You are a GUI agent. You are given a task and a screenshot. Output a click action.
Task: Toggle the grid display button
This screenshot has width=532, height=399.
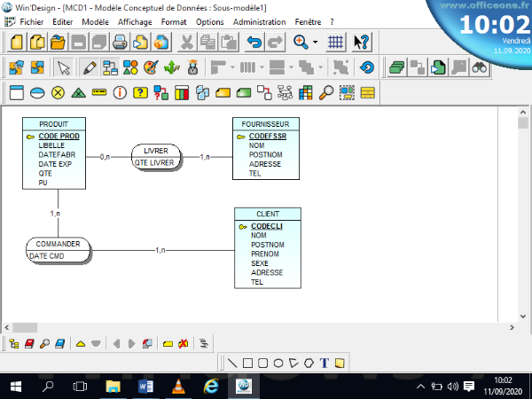[336, 42]
